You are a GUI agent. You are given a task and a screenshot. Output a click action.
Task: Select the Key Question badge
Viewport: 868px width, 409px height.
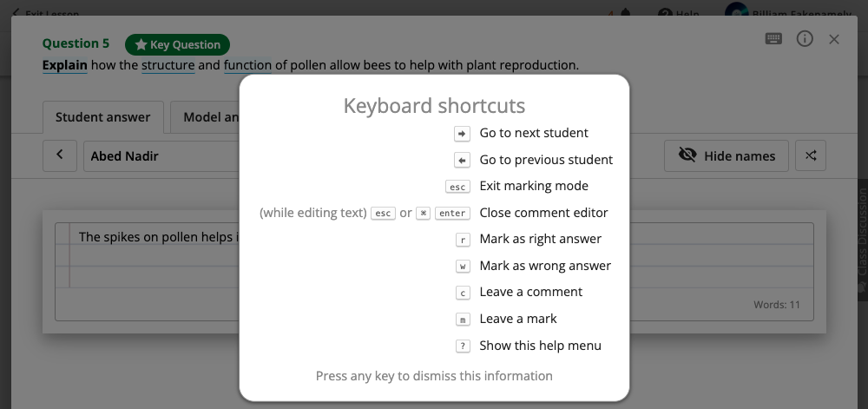[177, 45]
